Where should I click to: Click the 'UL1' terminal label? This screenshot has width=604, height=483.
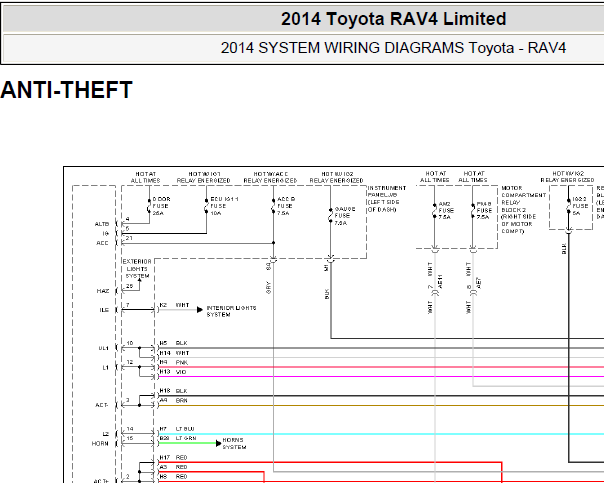coord(104,348)
